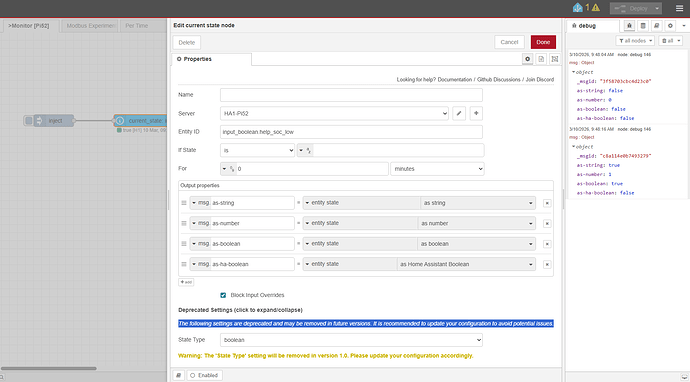Open the minutes units dropdown
This screenshot has width=690, height=382.
[x=437, y=169]
